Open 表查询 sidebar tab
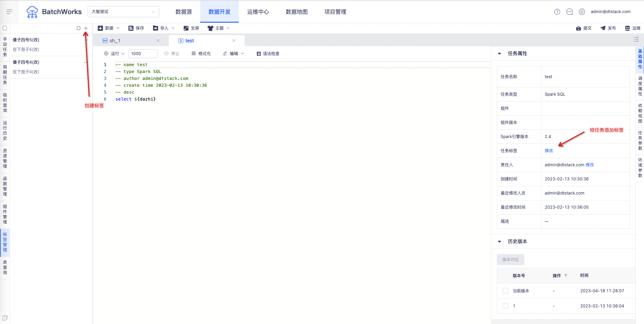Viewport: 644px width, 324px height. pos(5,268)
